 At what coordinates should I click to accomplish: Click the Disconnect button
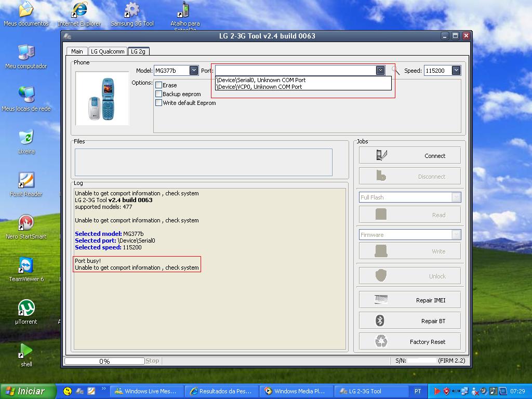[410, 177]
